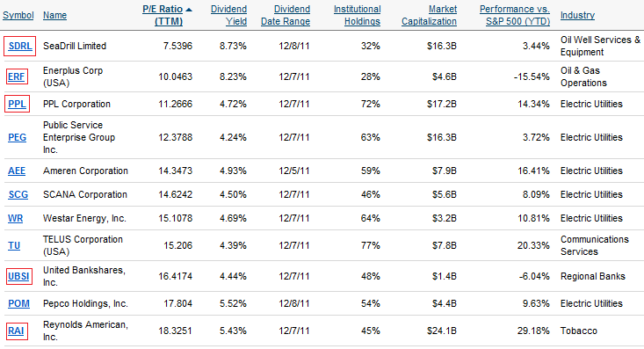644x349 pixels.
Task: Open the UBSI ticker symbol link
Action: pos(19,276)
